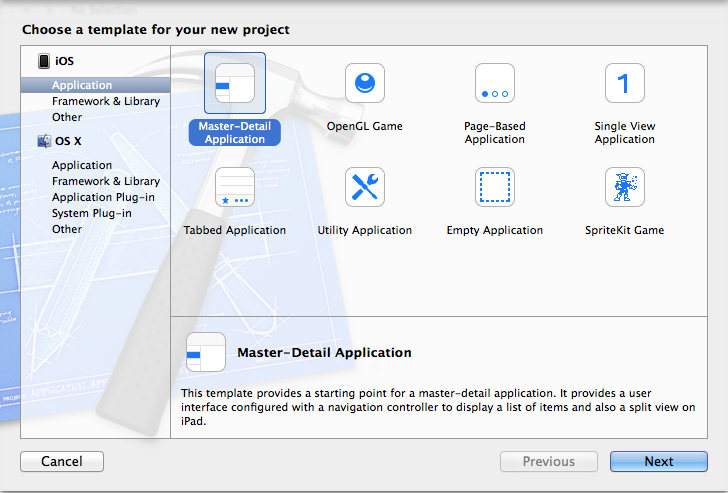Image resolution: width=728 pixels, height=493 pixels.
Task: Click the 'Master-Detail Application' selected label
Action: (235, 133)
